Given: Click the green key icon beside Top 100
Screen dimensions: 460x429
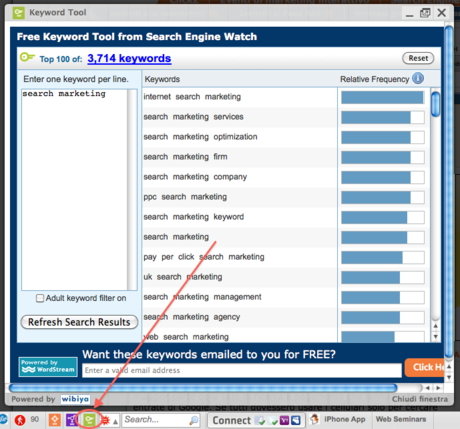Looking at the screenshot, I should tap(27, 57).
